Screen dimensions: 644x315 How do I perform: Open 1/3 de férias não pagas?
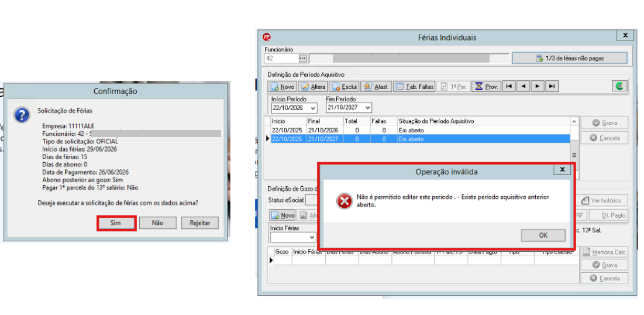click(x=570, y=59)
